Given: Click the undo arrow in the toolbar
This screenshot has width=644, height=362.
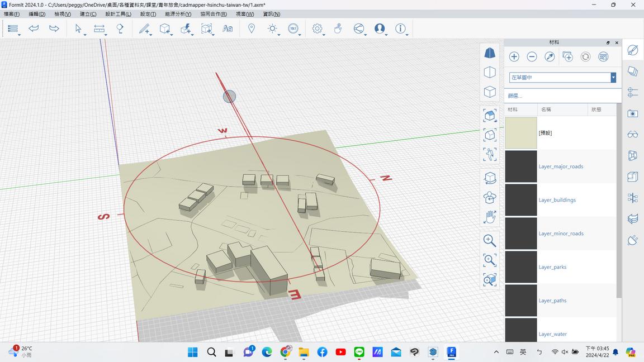Looking at the screenshot, I should [x=34, y=28].
